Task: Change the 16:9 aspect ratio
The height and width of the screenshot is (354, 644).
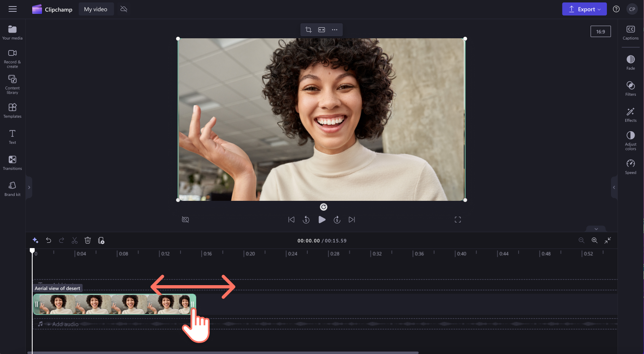Action: pyautogui.click(x=600, y=31)
